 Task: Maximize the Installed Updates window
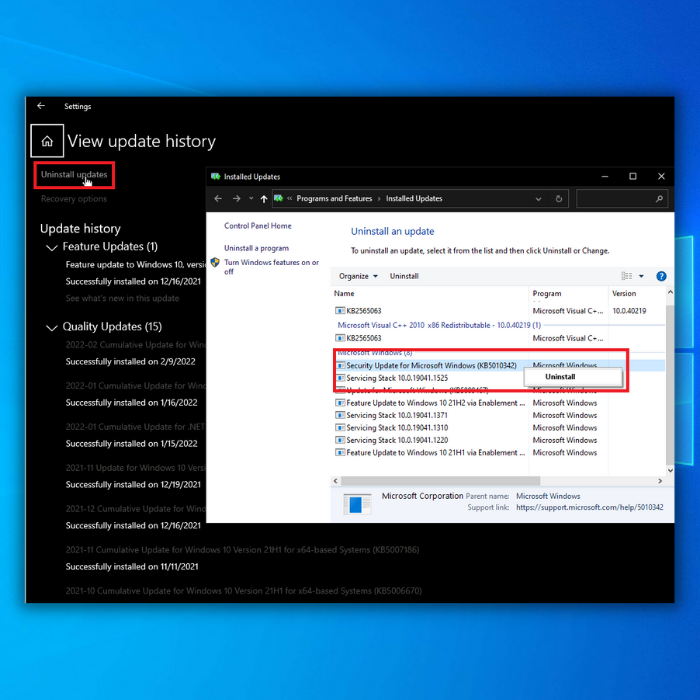click(633, 177)
